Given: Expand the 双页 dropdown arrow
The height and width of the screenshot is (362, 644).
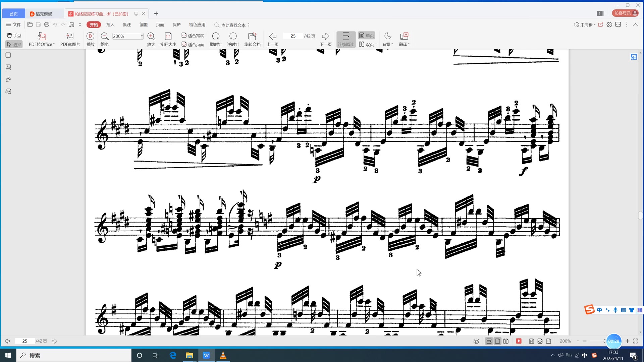Looking at the screenshot, I should tap(376, 44).
